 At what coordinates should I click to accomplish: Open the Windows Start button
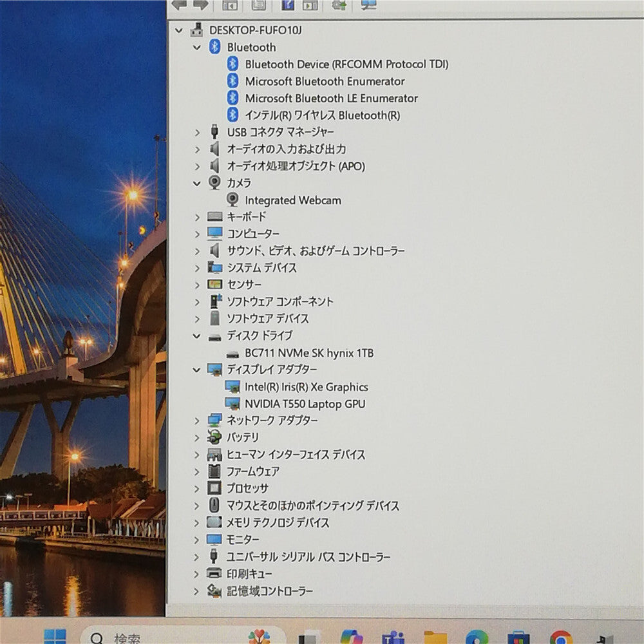pyautogui.click(x=55, y=636)
